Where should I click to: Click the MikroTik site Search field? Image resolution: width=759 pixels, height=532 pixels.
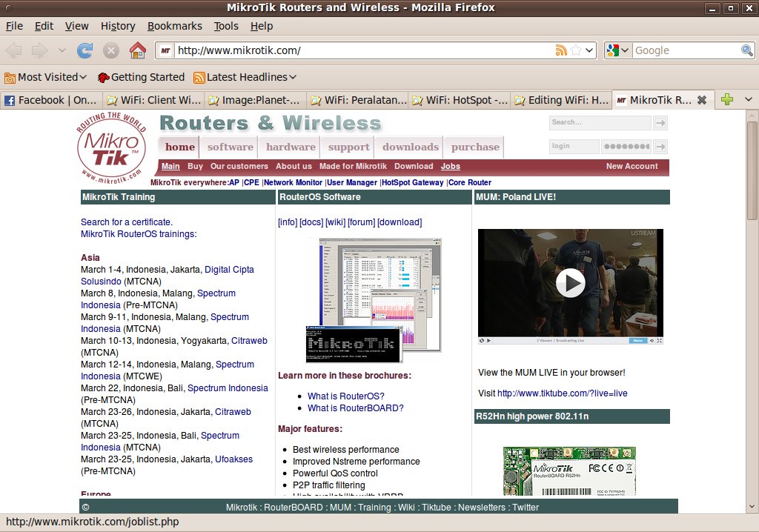click(x=600, y=122)
